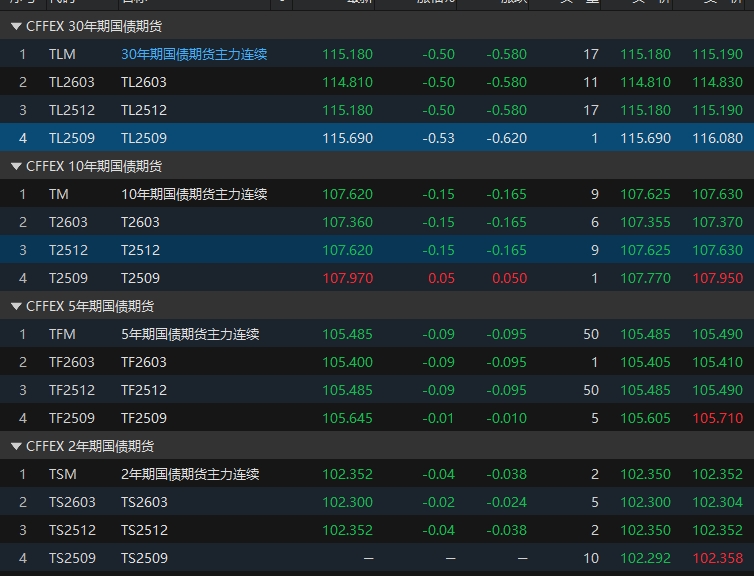Viewport: 754px width, 576px height.
Task: Click change -0.038 in the TS2512 row
Action: (x=506, y=529)
